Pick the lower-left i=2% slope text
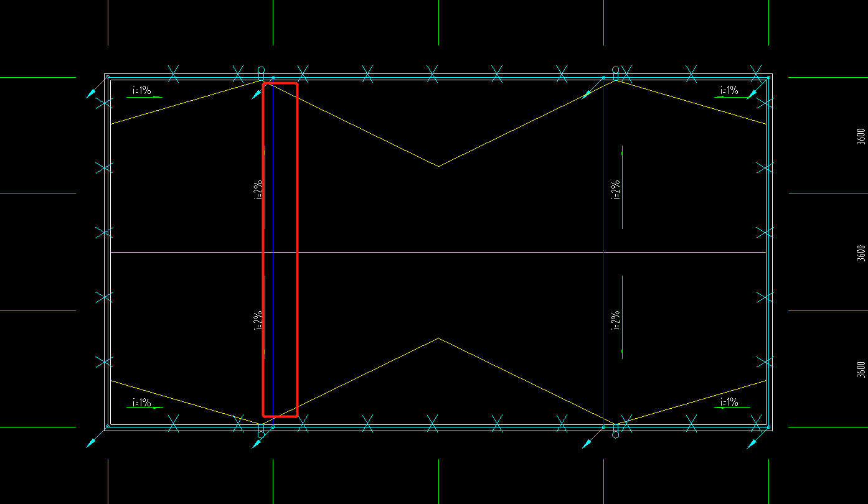Viewport: 868px width, 504px height. click(x=258, y=320)
